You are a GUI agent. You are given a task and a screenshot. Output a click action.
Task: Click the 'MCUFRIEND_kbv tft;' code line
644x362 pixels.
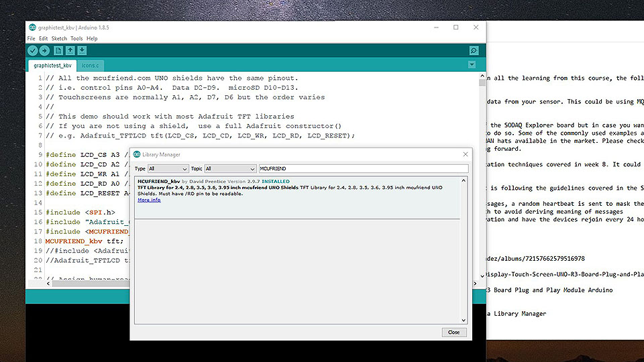click(x=85, y=241)
